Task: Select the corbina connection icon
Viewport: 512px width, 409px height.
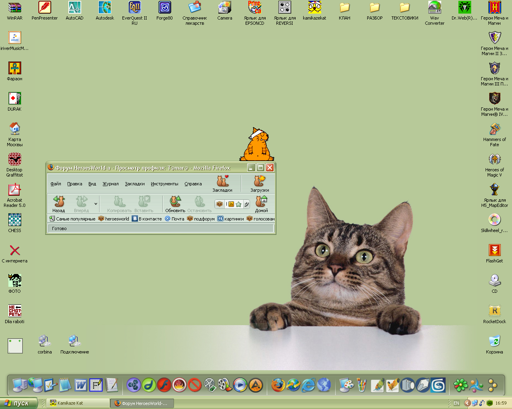Action: tap(44, 344)
